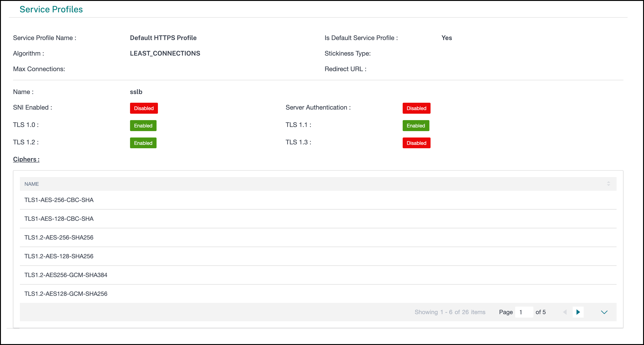Click the LEAST_CONNECTIONS algorithm value

pyautogui.click(x=165, y=53)
